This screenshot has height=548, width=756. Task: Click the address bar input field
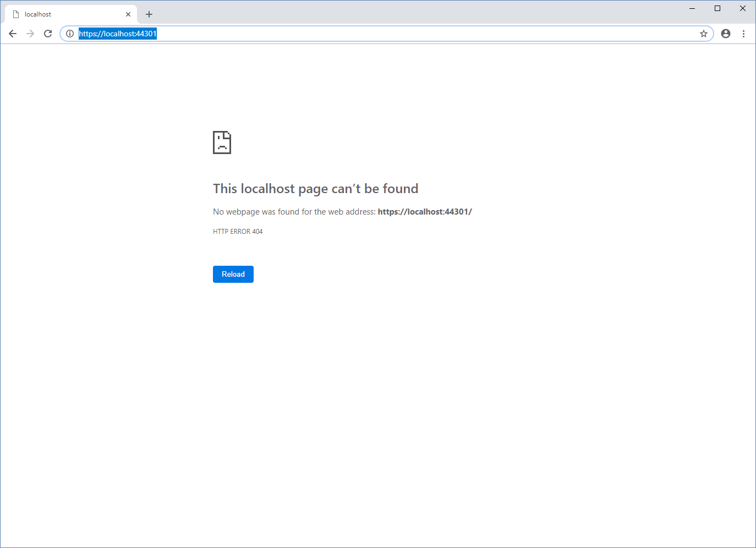[330, 34]
